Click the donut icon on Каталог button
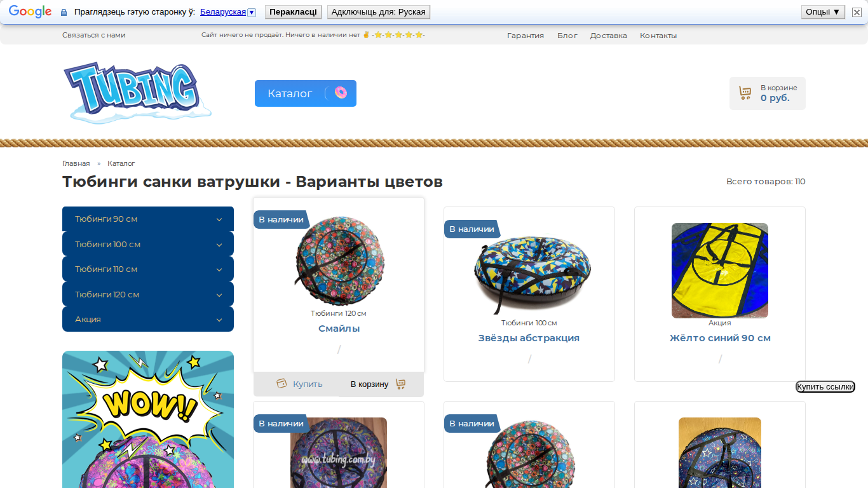Viewport: 868px width, 488px height. tap(341, 93)
